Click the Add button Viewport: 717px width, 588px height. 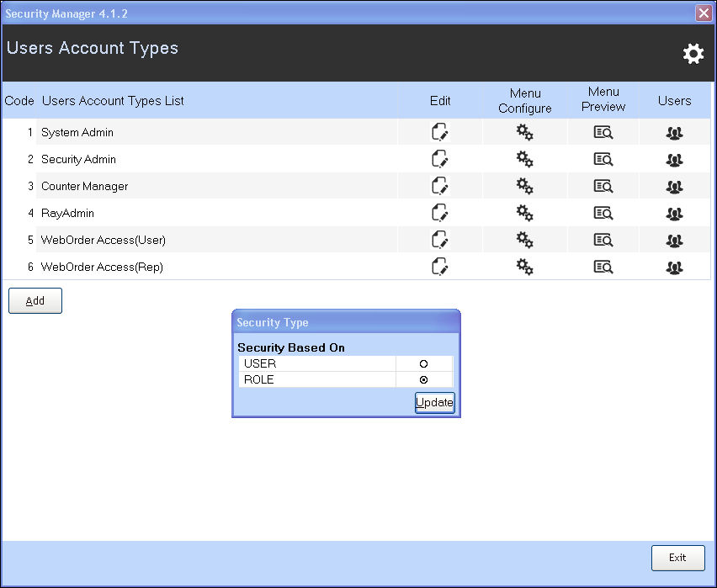coord(35,300)
